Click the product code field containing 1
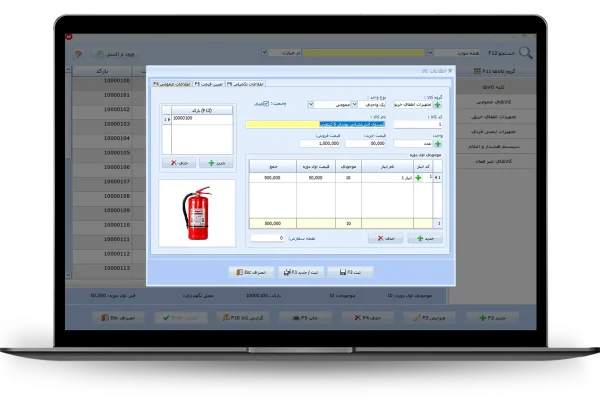 (418, 124)
